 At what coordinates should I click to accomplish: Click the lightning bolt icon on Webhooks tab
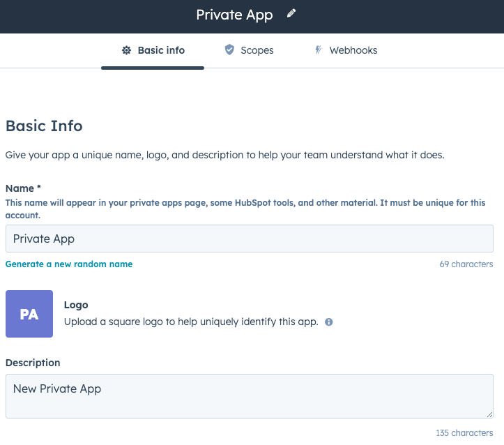(x=319, y=50)
